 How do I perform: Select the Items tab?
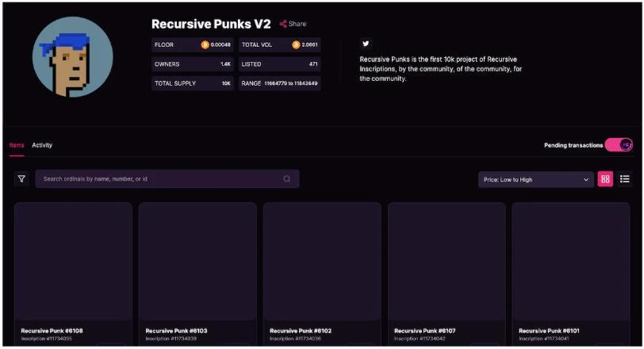click(17, 145)
